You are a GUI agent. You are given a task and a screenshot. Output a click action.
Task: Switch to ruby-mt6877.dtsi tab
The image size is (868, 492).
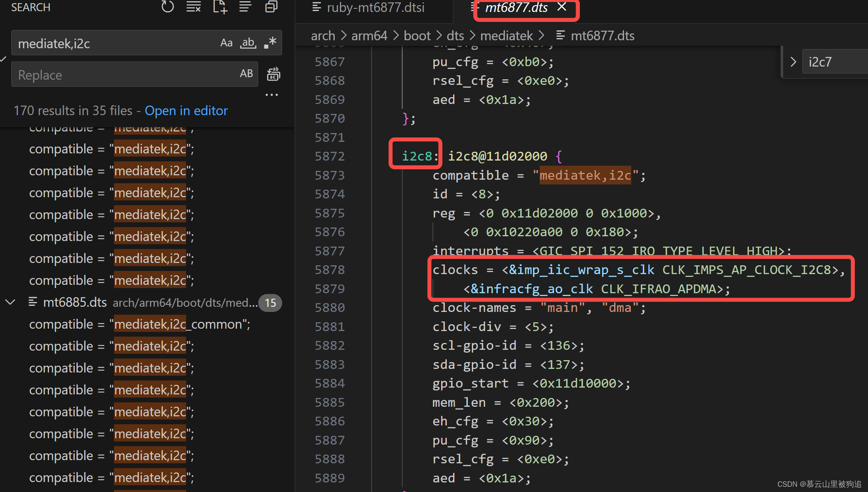375,8
